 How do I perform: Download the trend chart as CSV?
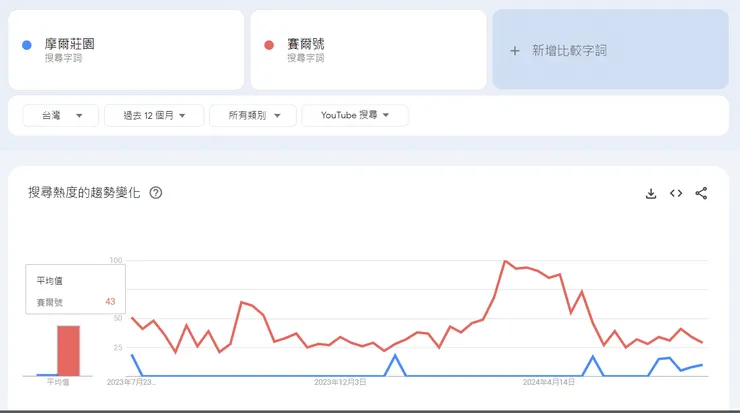(651, 193)
